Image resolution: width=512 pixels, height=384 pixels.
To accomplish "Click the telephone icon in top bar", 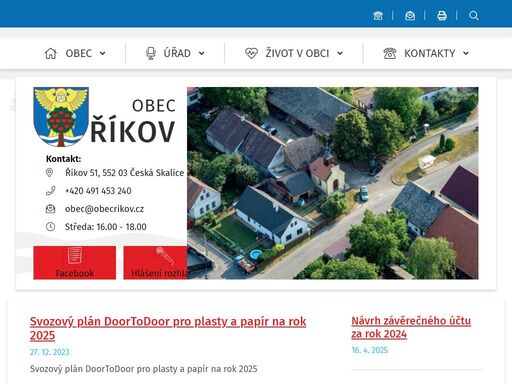I will click(378, 15).
